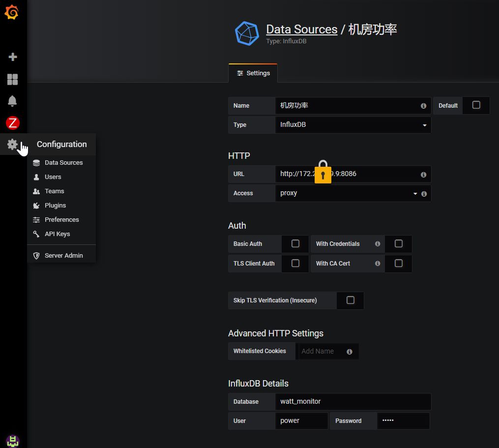Open Server Admin menu entry
This screenshot has width=499, height=448.
[61, 256]
